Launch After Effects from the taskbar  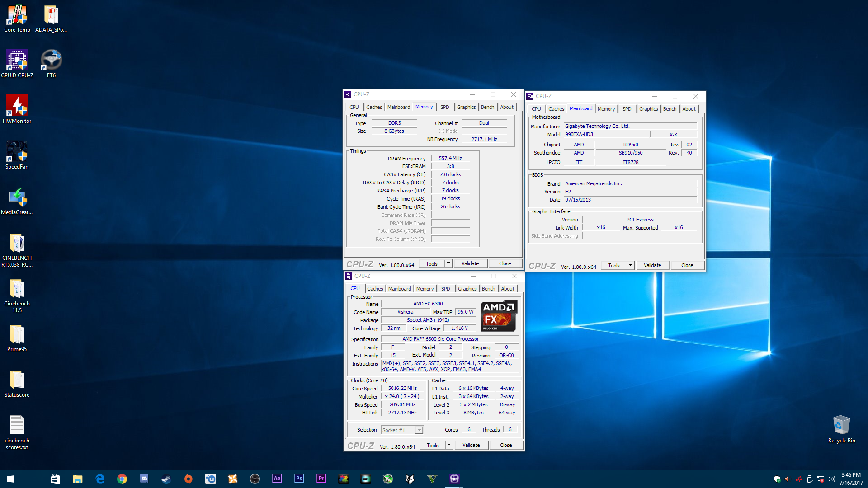277,479
